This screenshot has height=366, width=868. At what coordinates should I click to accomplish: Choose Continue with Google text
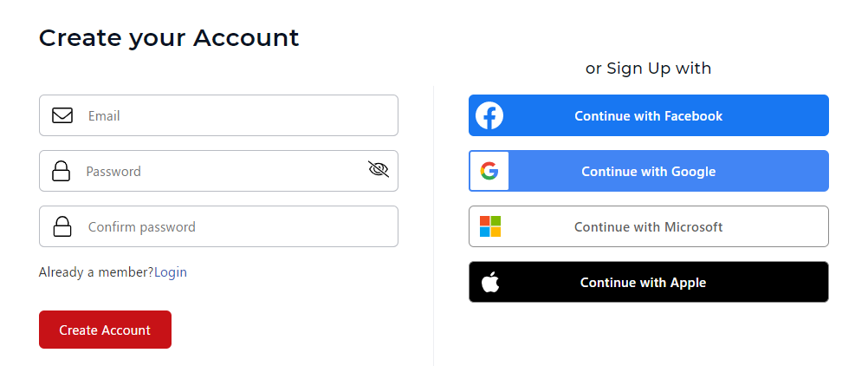click(x=648, y=172)
